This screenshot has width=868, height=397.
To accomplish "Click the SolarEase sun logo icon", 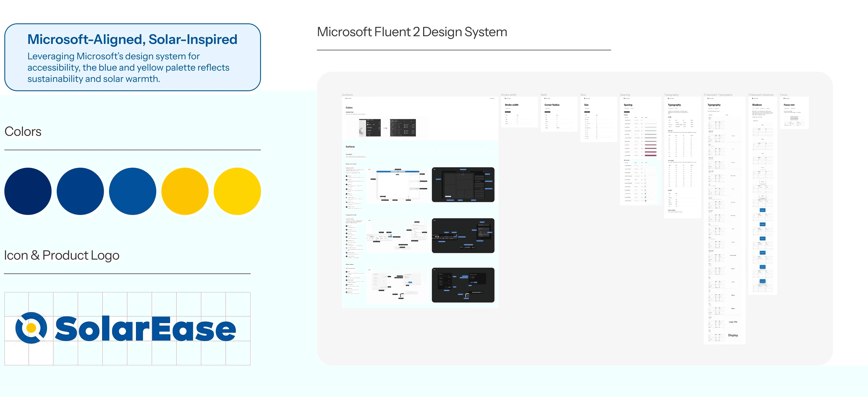I will (31, 327).
